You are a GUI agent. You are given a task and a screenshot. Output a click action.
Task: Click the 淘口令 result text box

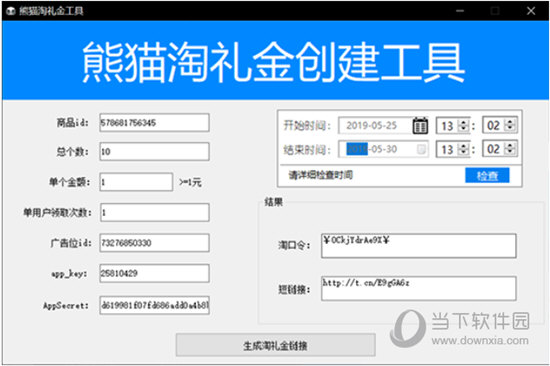click(418, 246)
